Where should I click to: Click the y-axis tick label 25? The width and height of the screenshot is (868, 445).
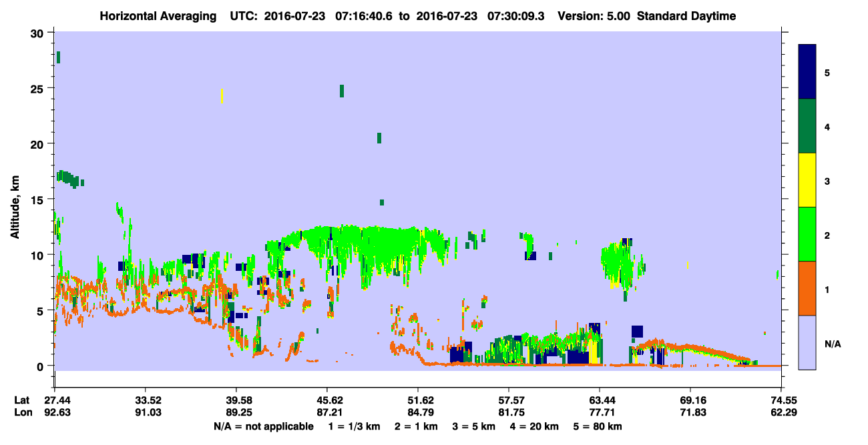pyautogui.click(x=39, y=88)
